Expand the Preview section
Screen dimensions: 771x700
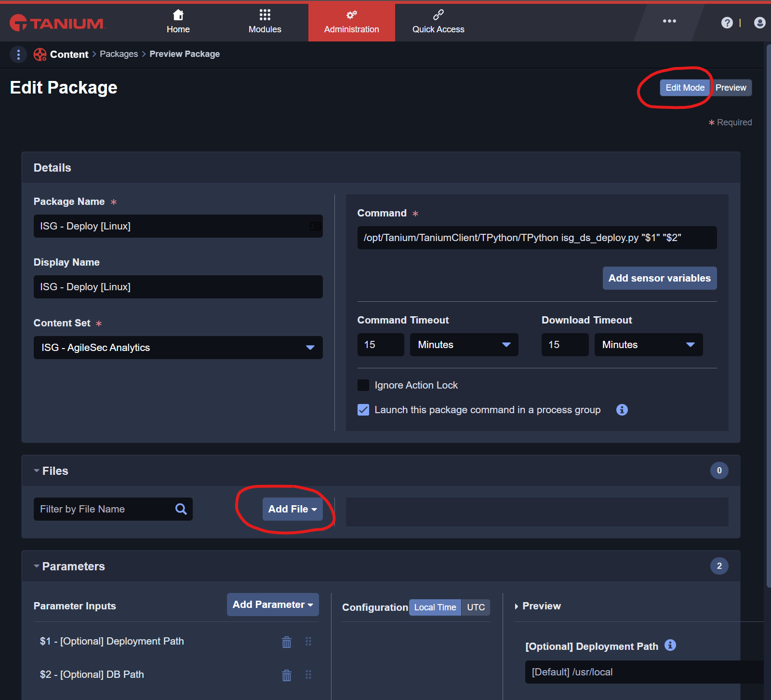517,606
